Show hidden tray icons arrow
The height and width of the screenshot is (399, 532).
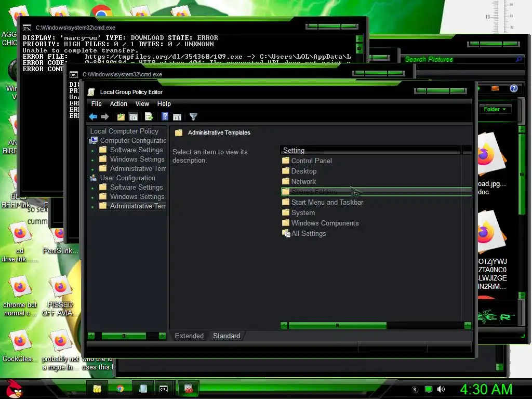(415, 390)
